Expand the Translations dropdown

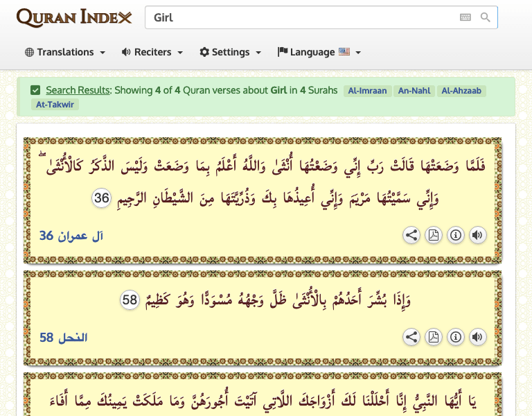65,52
